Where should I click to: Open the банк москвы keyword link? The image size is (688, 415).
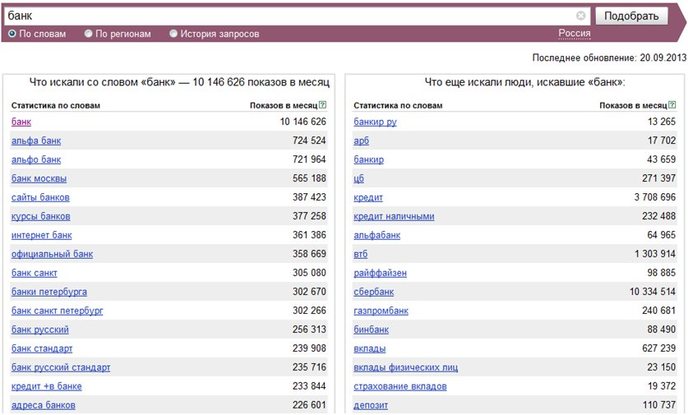[39, 179]
